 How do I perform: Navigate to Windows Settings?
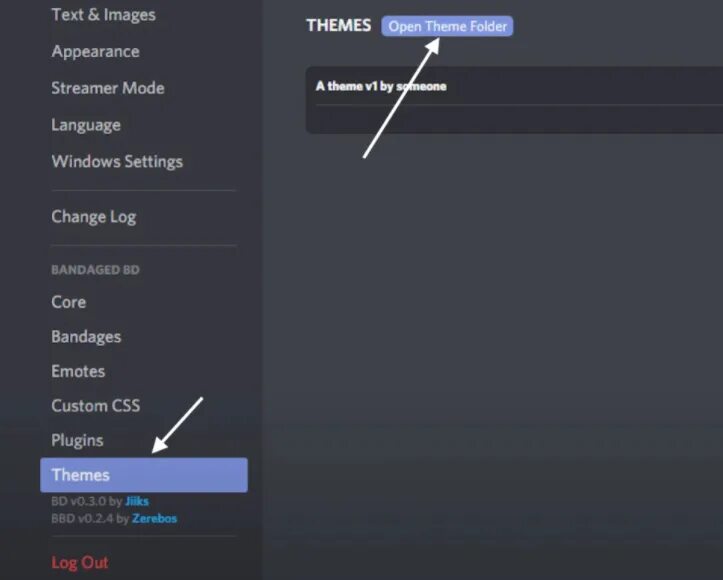pos(117,161)
